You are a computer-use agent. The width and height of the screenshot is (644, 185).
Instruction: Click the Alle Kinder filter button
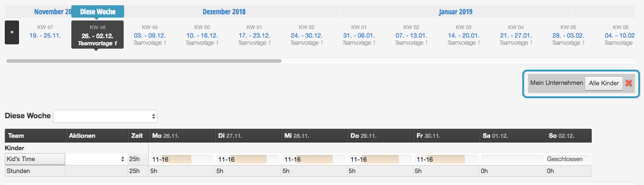point(604,83)
